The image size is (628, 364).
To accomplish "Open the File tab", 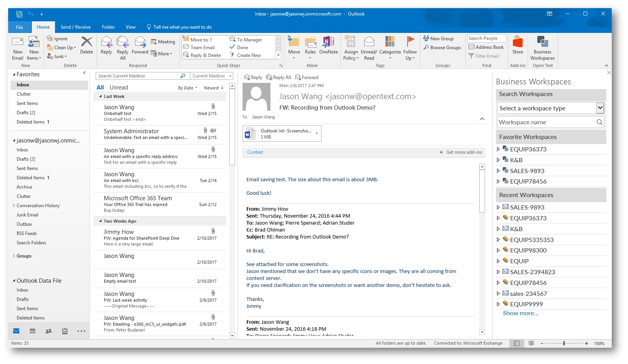I will pos(19,27).
